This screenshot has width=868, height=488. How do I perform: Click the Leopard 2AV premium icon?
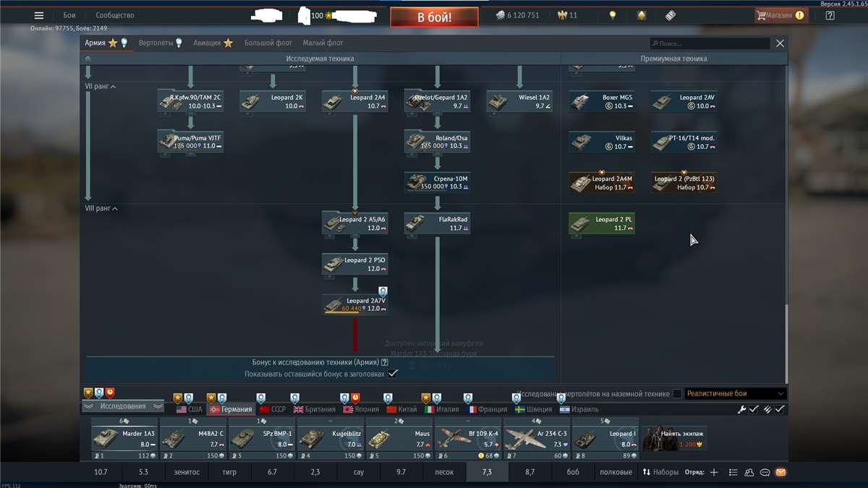tap(663, 102)
